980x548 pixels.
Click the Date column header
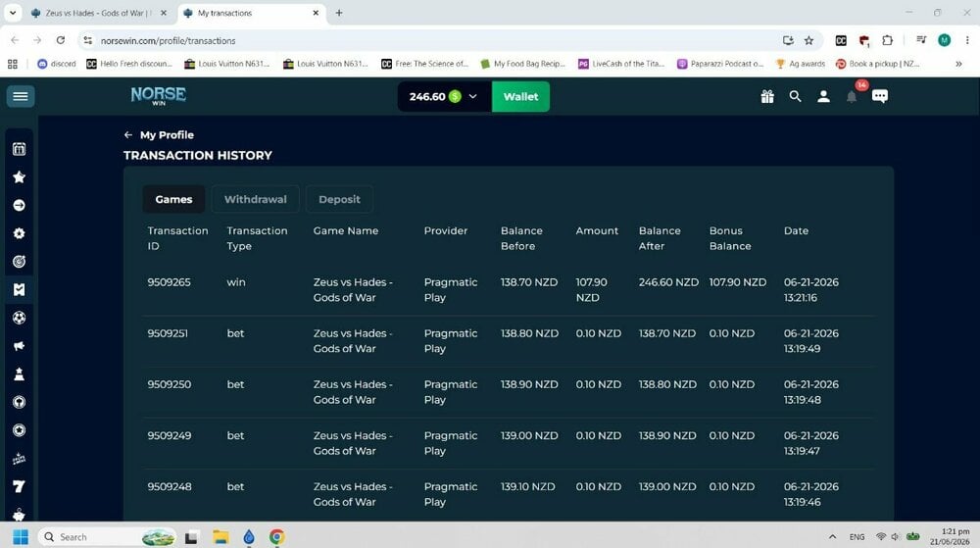[x=796, y=230]
